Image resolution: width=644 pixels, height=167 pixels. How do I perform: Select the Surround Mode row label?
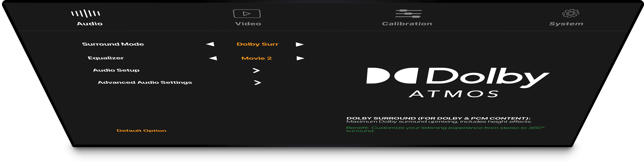click(113, 44)
